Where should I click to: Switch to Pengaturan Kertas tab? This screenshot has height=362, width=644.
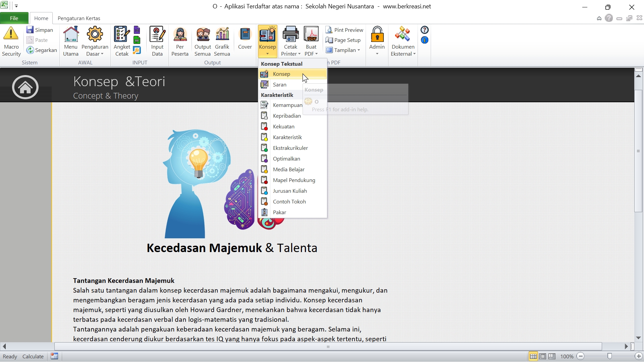[79, 18]
